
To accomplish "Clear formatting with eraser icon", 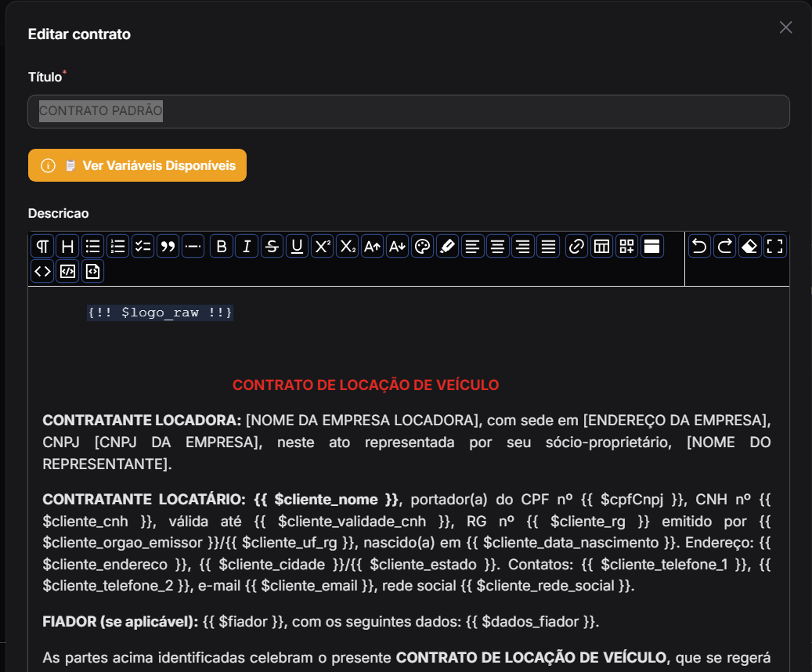I will click(x=750, y=246).
